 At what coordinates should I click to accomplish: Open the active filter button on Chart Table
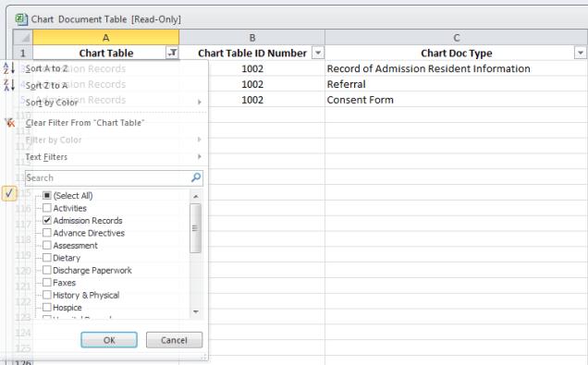click(x=172, y=53)
